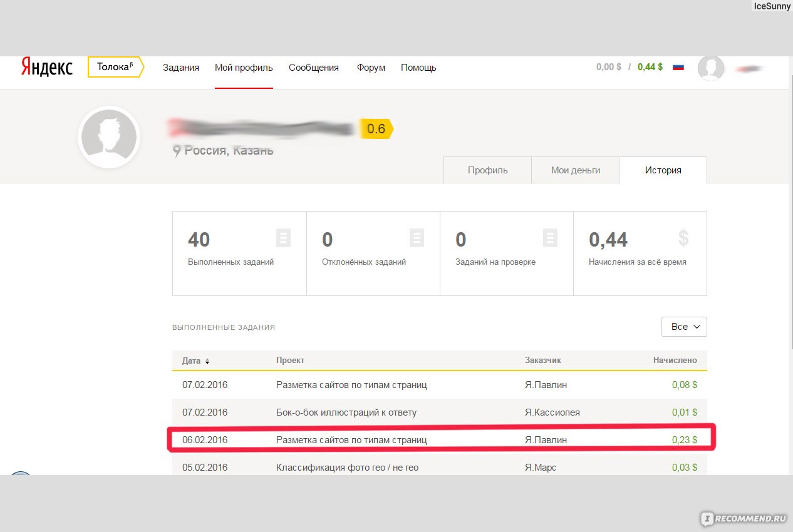Open the Форум link
The image size is (793, 532).
click(x=371, y=68)
